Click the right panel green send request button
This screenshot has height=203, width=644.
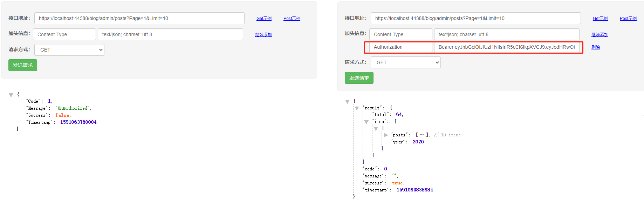pos(359,78)
